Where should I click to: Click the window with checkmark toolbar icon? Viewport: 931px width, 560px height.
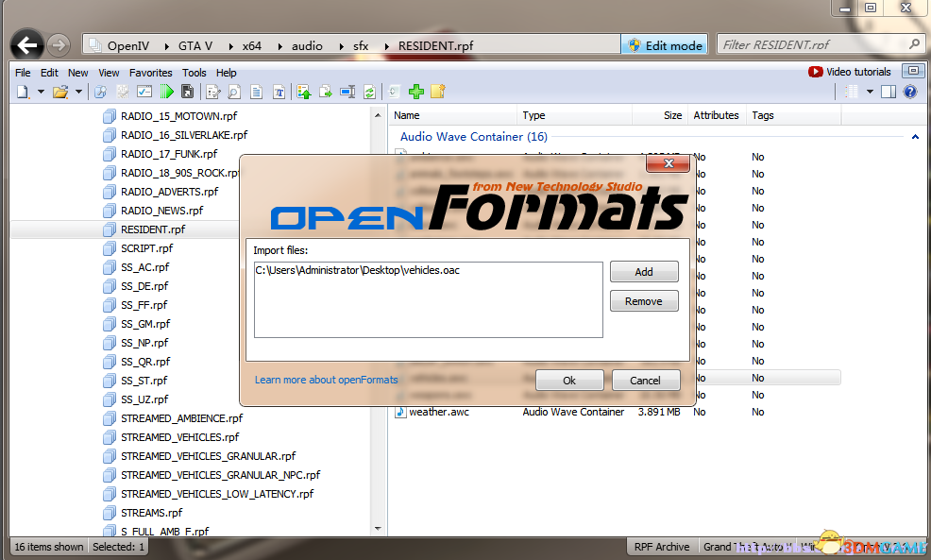click(x=144, y=92)
